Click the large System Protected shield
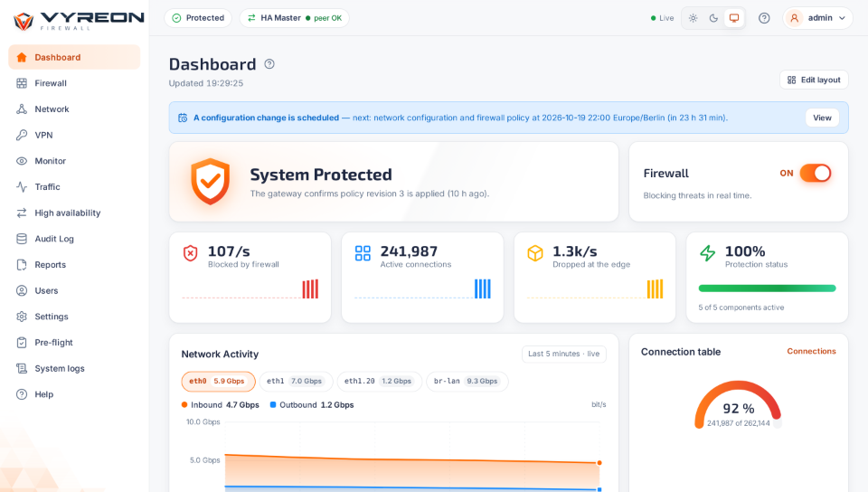Viewport: 868px width, 492px height. click(x=211, y=182)
